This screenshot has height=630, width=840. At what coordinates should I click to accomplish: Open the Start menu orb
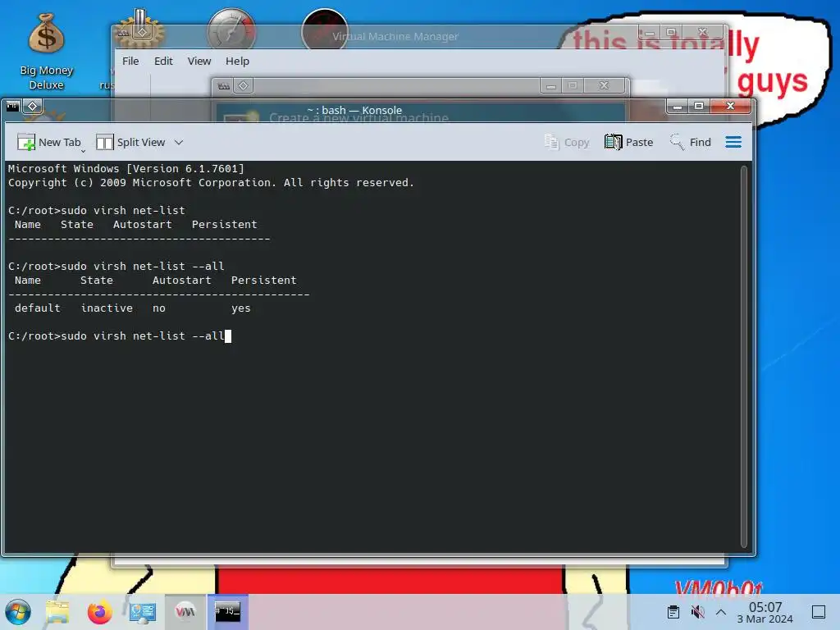[18, 612]
